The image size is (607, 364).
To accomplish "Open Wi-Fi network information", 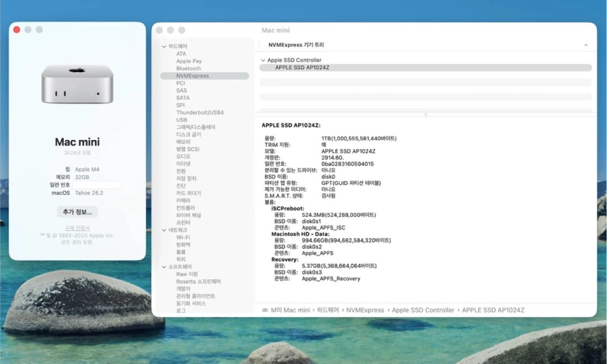I will tap(183, 237).
